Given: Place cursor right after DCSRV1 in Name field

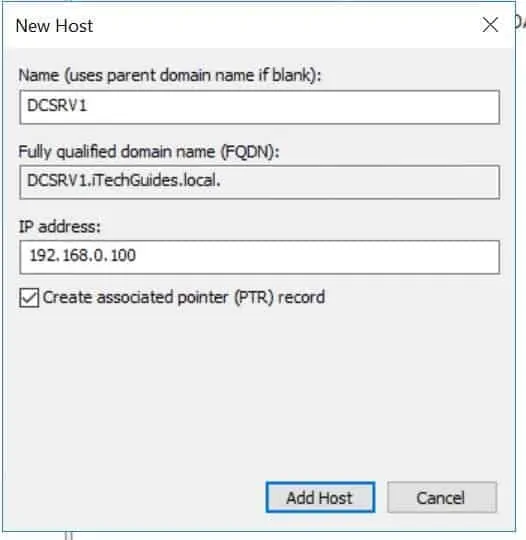Looking at the screenshot, I should [88, 105].
